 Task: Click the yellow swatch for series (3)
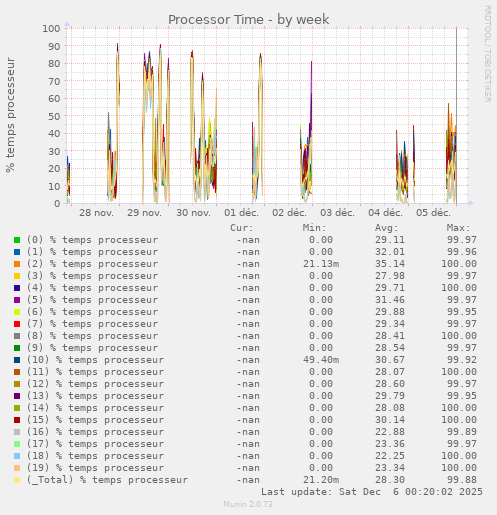(17, 276)
